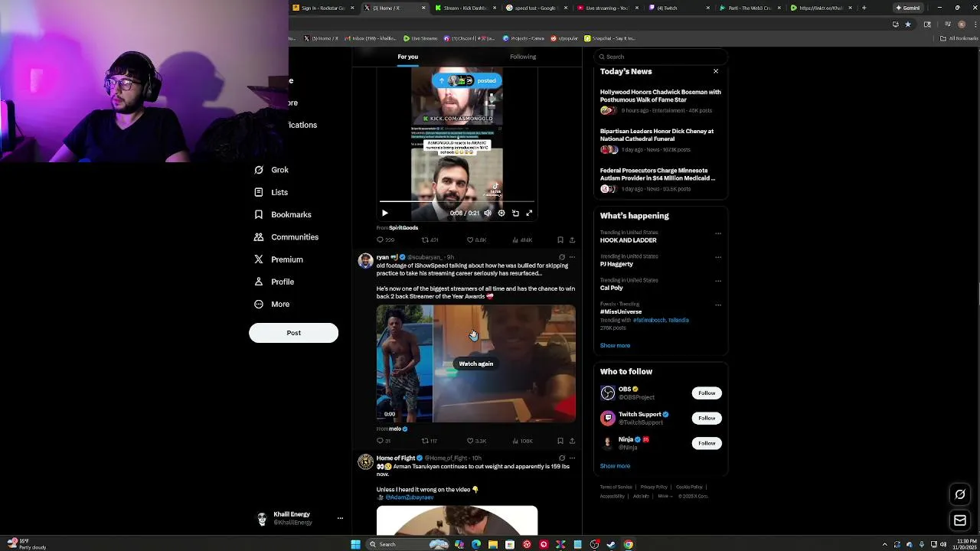Bookmark ryan's IShowSpeed post

pos(560,441)
